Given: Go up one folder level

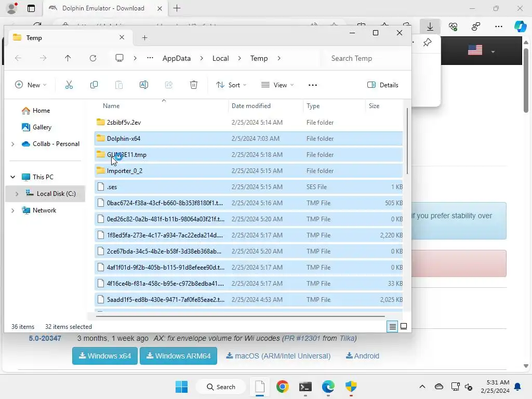Looking at the screenshot, I should (68, 58).
